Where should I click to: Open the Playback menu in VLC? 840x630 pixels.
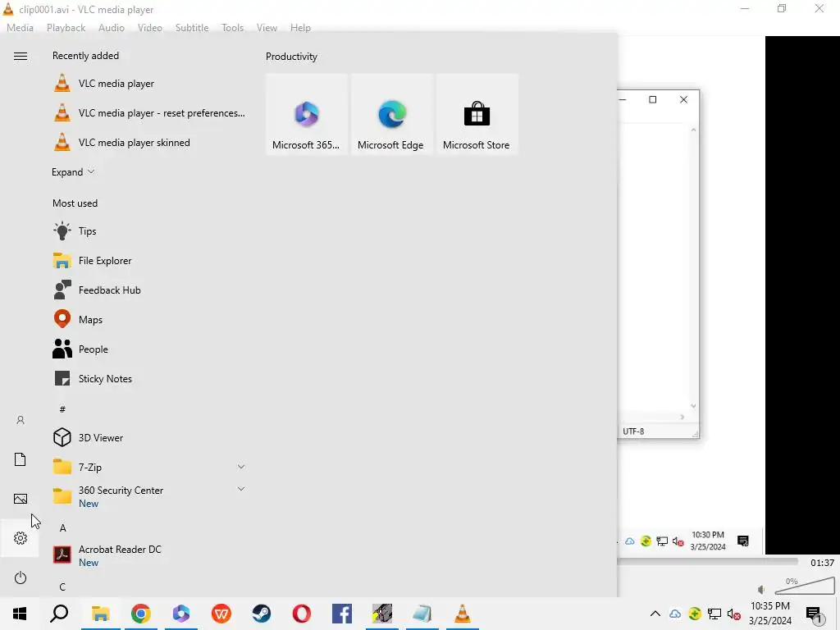pyautogui.click(x=66, y=28)
